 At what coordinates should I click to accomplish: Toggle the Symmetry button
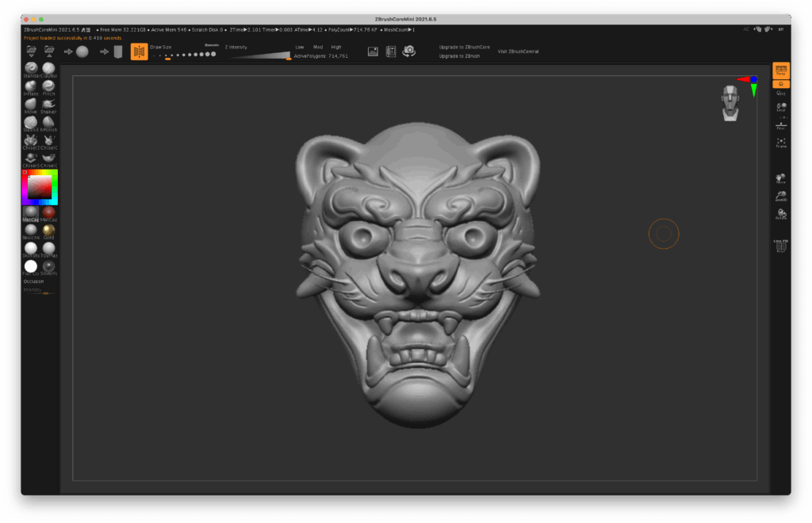140,52
